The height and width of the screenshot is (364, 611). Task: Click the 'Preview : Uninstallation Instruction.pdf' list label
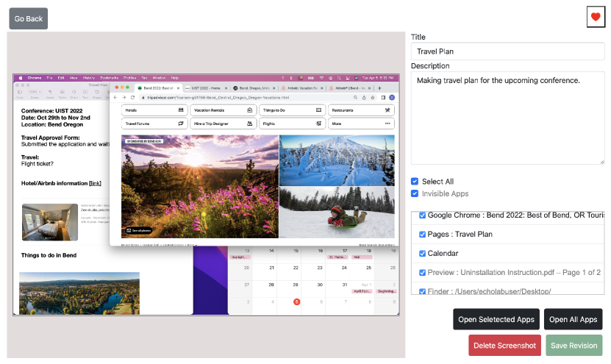pyautogui.click(x=514, y=272)
